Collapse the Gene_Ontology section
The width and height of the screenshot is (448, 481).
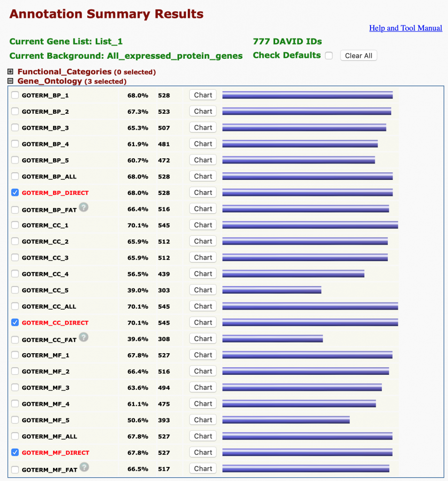point(11,81)
